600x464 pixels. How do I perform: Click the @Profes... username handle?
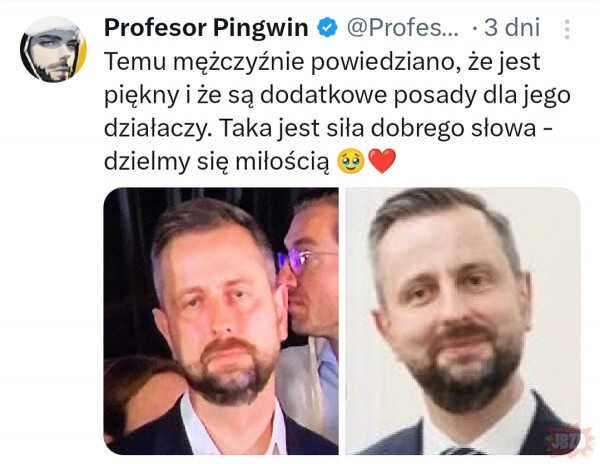[403, 28]
